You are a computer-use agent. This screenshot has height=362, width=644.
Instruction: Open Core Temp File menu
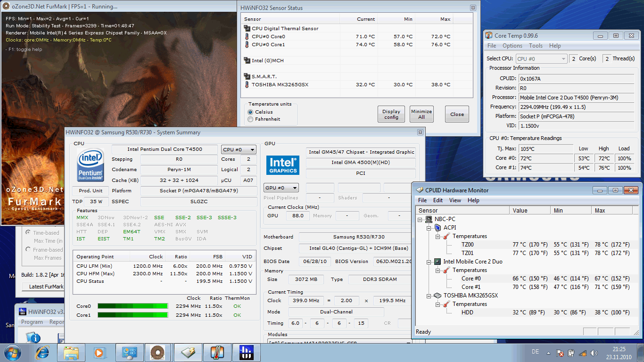pos(492,46)
